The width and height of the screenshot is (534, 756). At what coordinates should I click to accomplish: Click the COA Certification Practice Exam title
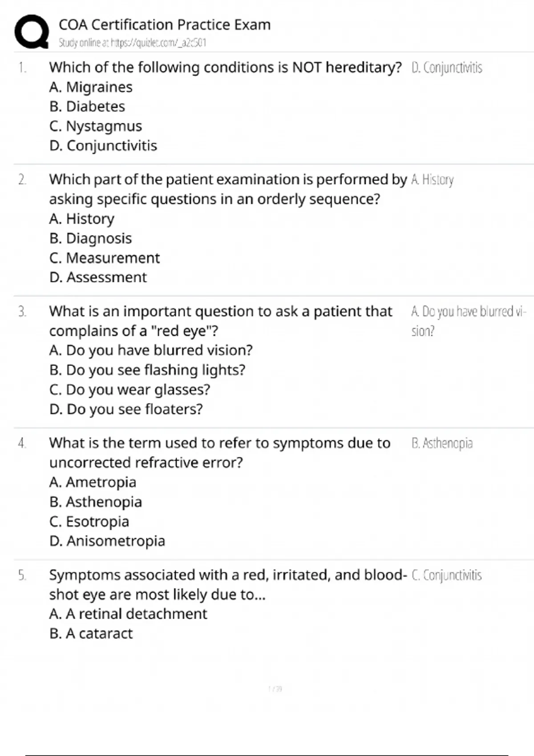pos(165,24)
